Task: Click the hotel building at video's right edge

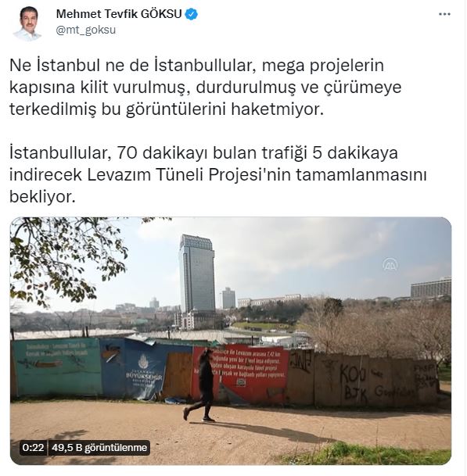Action: 431,287
